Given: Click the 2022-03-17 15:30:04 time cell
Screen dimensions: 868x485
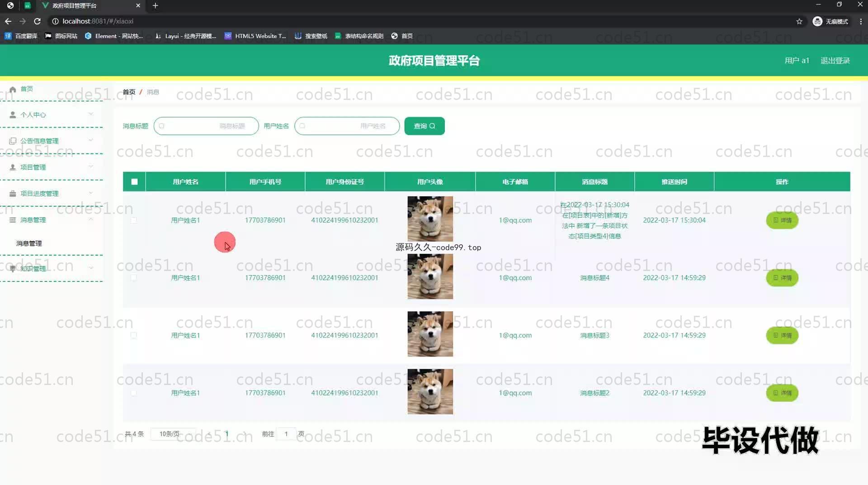Looking at the screenshot, I should coord(674,220).
